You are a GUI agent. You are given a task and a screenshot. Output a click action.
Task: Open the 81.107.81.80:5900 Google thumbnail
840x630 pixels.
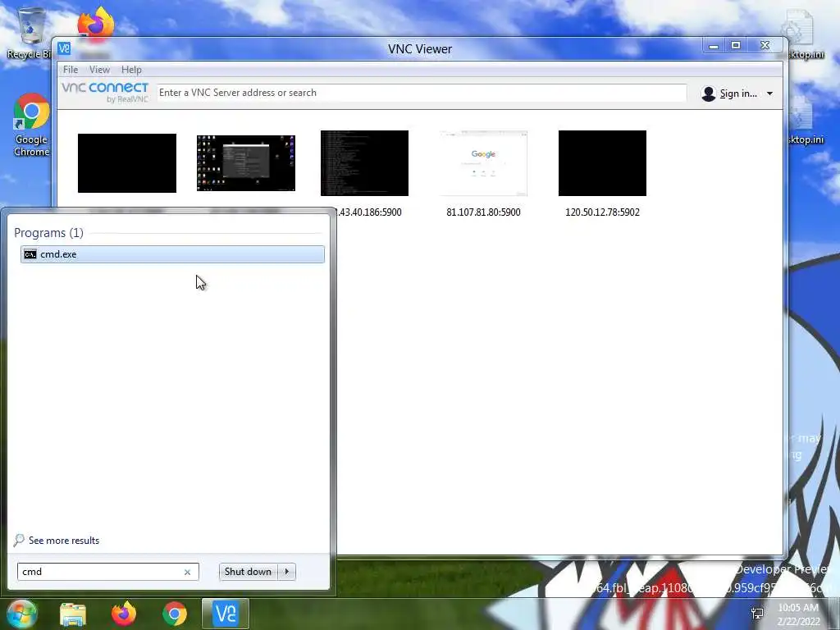click(483, 163)
